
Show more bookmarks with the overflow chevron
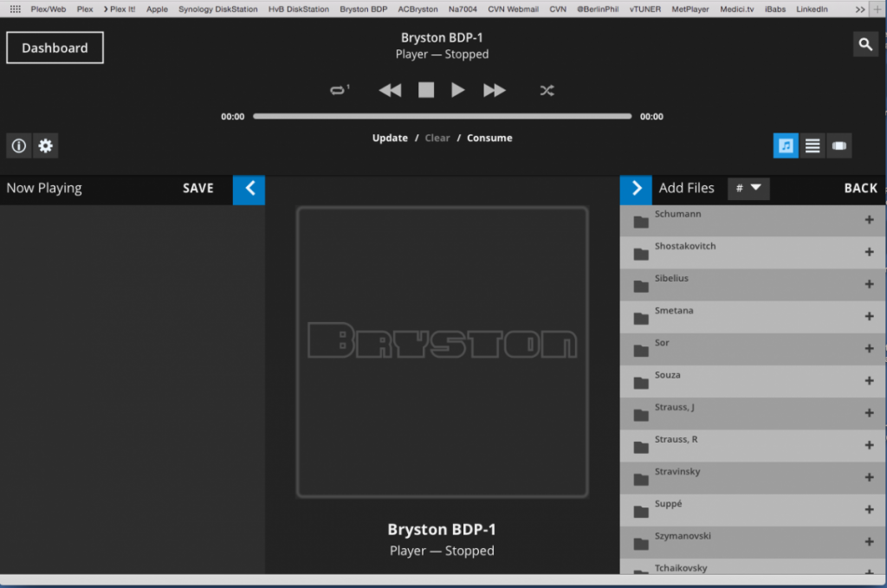point(860,9)
